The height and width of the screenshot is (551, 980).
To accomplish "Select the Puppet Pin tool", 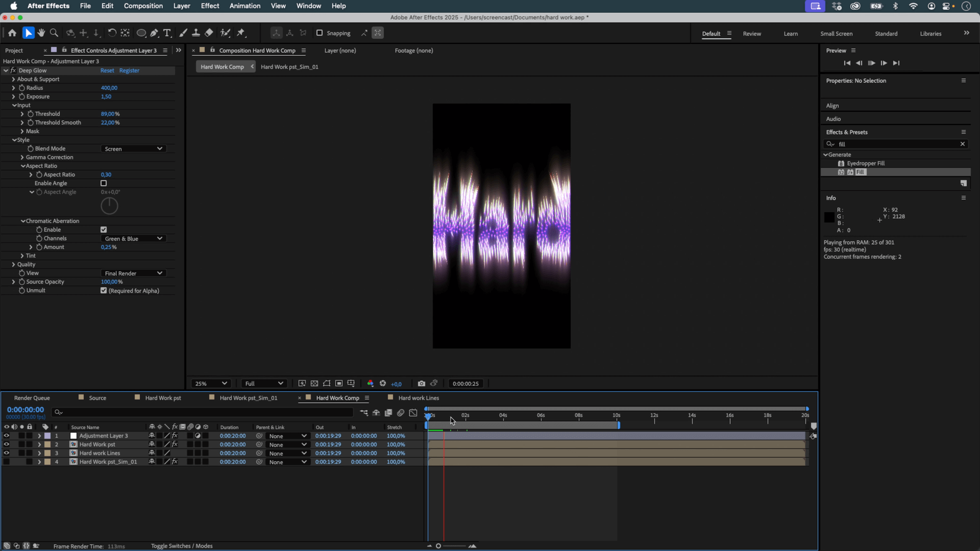I will pos(241,33).
